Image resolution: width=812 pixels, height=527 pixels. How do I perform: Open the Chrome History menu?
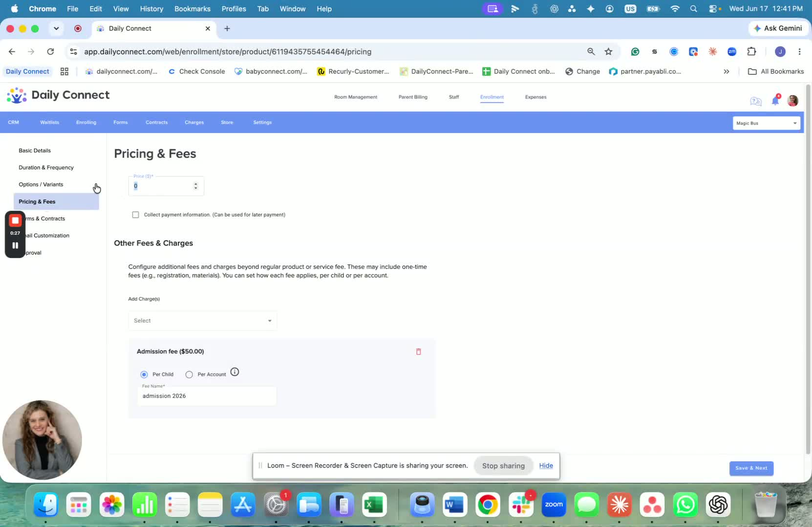(x=151, y=9)
